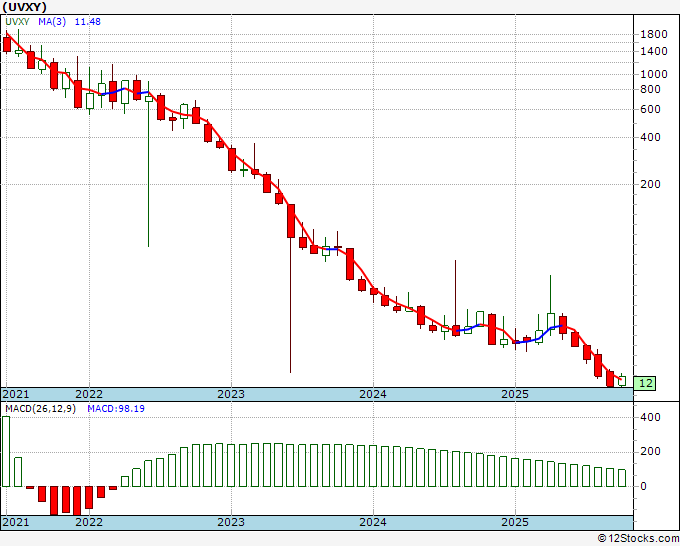The image size is (680, 546).
Task: Select 2023 on MACD panel time axis
Action: [x=231, y=522]
